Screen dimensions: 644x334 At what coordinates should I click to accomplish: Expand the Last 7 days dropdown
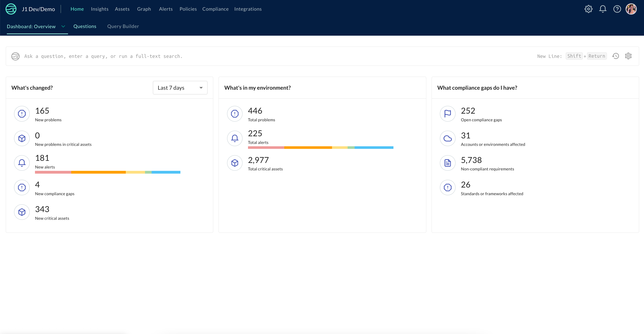click(180, 88)
